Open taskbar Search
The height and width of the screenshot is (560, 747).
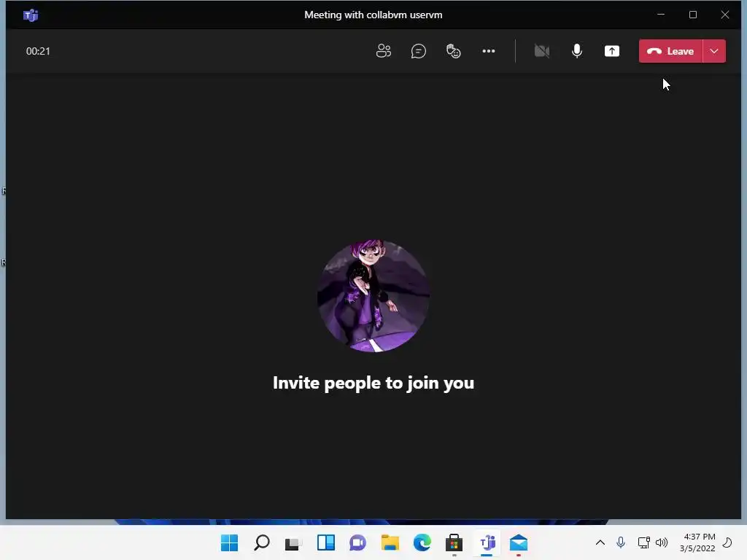point(262,542)
